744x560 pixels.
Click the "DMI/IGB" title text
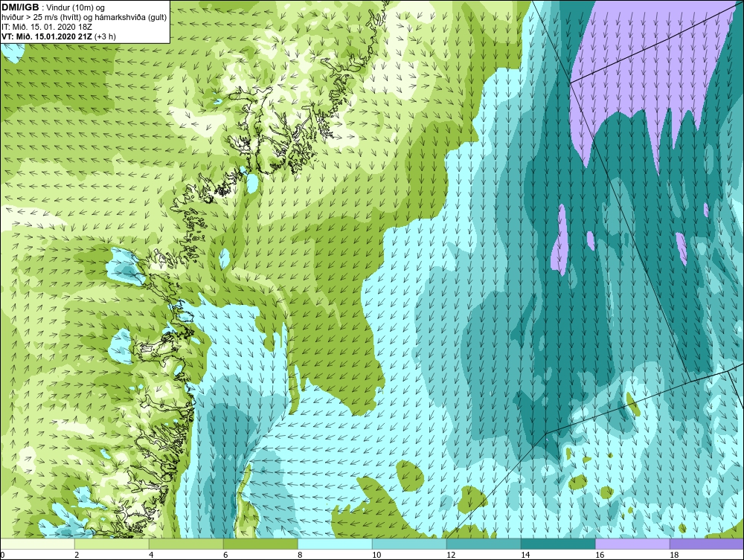(x=20, y=7)
